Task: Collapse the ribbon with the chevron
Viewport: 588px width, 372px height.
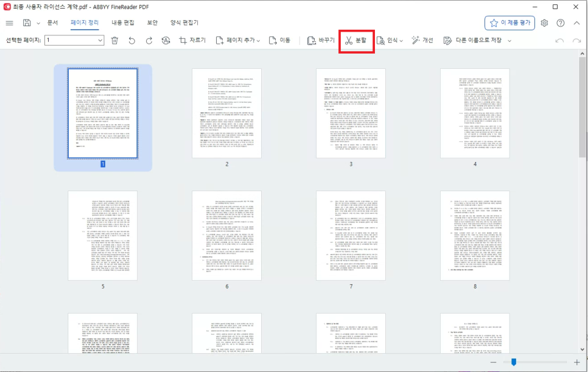Action: [x=577, y=23]
